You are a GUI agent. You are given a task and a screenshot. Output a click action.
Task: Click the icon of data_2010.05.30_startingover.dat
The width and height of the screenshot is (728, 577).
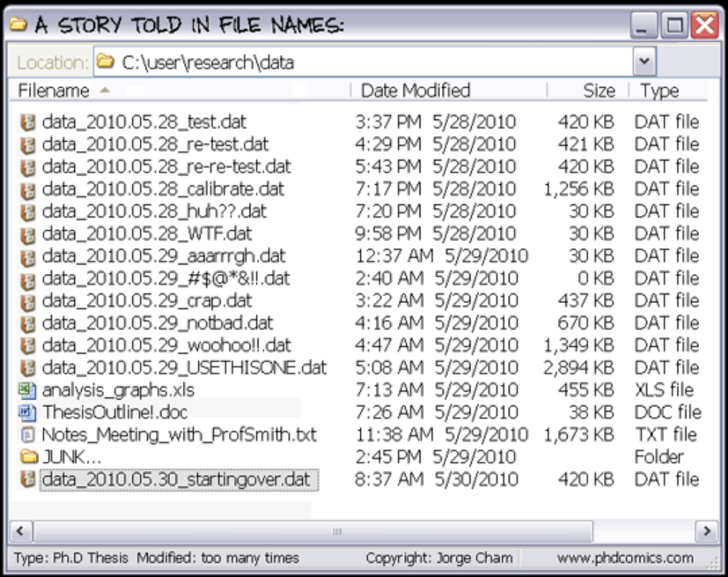[x=28, y=479]
